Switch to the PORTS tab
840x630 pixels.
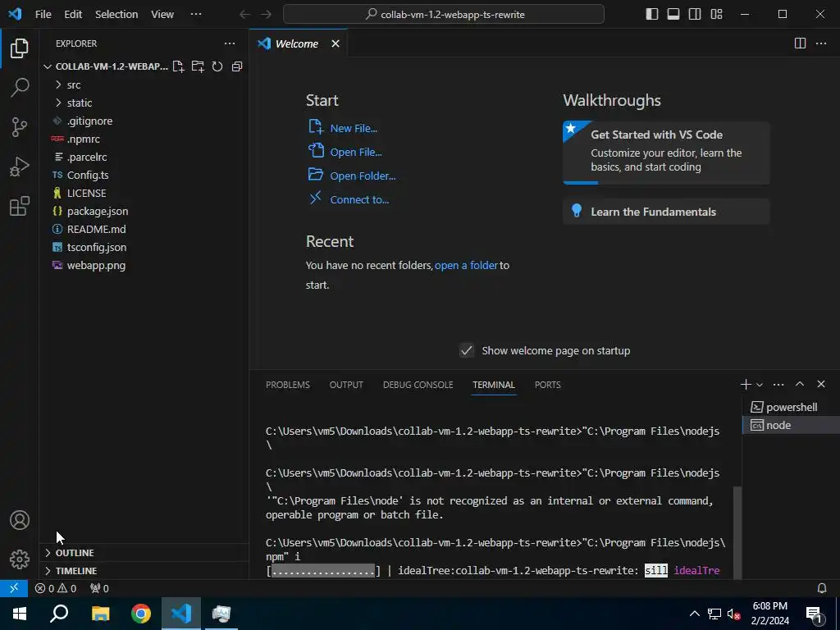click(547, 385)
